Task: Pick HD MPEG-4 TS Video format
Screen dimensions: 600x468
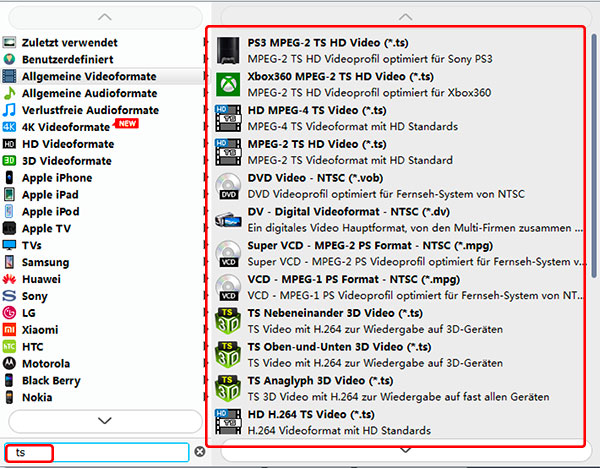Action: click(x=398, y=118)
